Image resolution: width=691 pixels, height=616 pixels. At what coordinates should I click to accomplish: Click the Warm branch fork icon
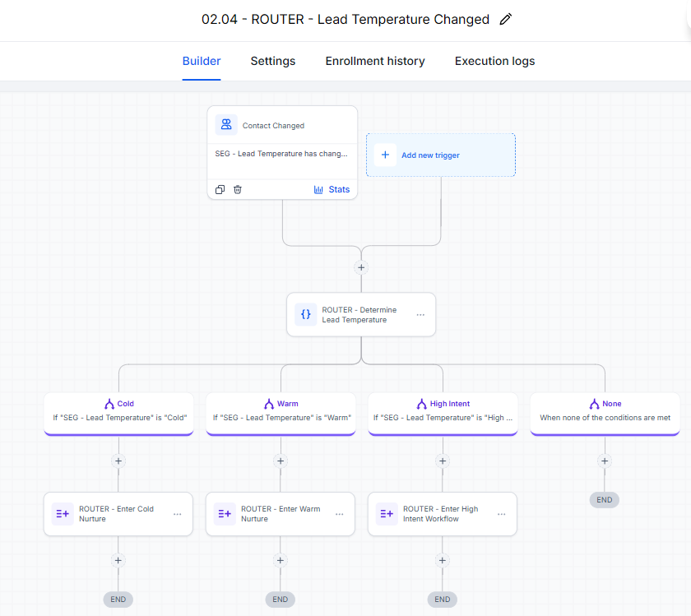click(x=269, y=404)
